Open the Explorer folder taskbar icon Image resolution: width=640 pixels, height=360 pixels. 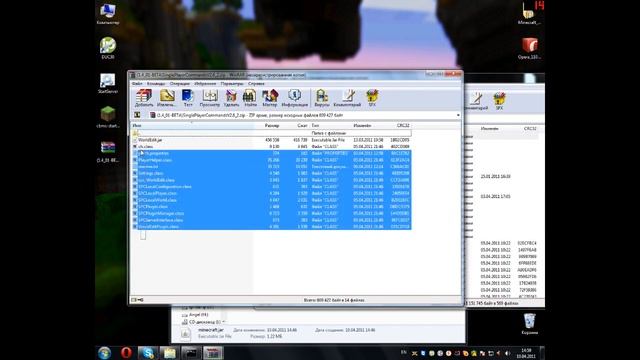tap(169, 353)
